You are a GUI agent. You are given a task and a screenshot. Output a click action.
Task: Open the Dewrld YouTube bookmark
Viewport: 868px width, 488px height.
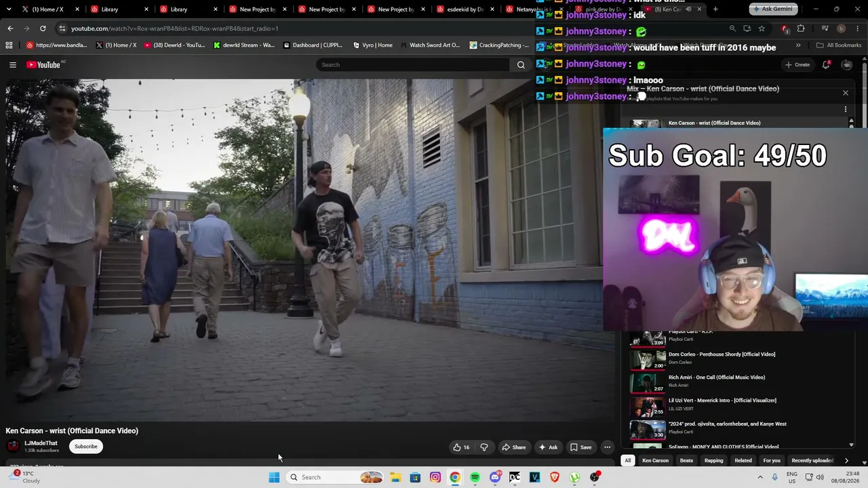174,45
